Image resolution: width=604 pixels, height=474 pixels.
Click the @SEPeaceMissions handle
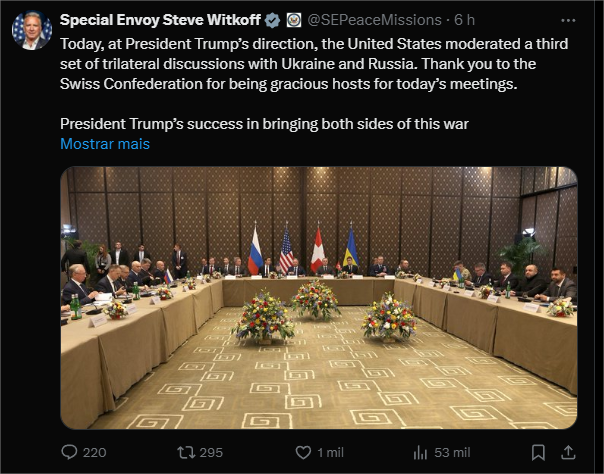(374, 20)
